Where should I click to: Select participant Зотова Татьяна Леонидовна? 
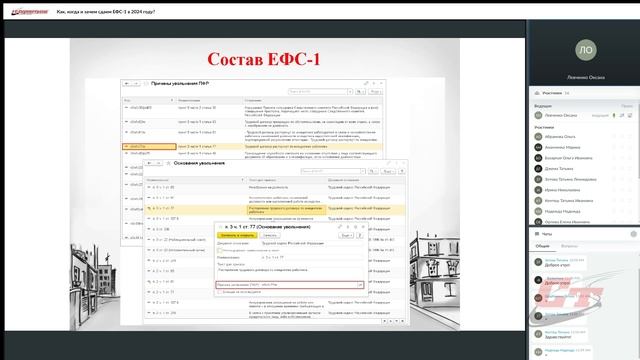point(570,179)
